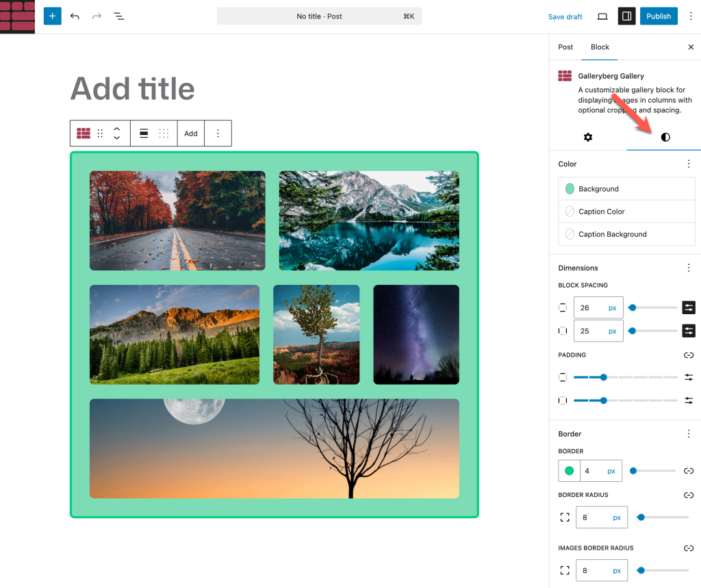
Task: Open block toolbar more options menu
Action: tap(218, 133)
